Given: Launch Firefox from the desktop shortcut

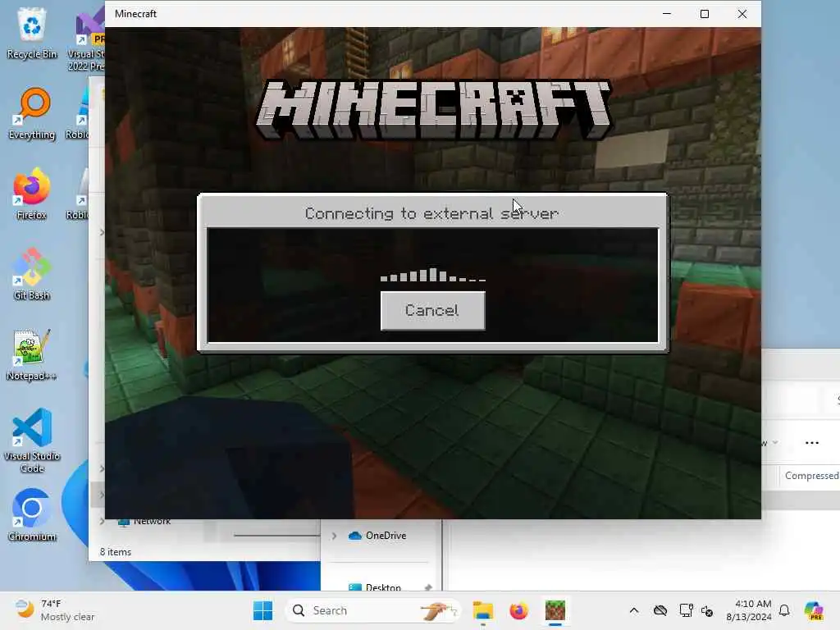Looking at the screenshot, I should tap(32, 194).
